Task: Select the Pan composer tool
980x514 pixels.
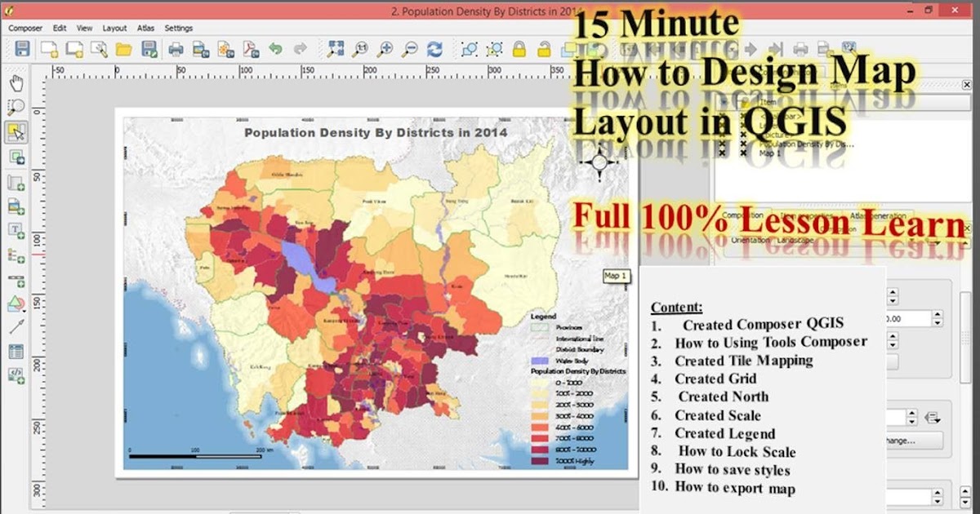Action: [16, 82]
